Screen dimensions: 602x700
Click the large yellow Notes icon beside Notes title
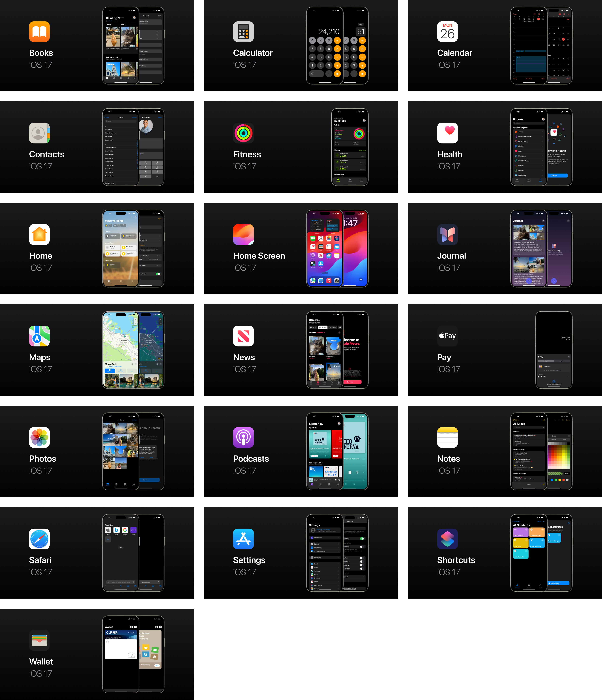pos(447,437)
